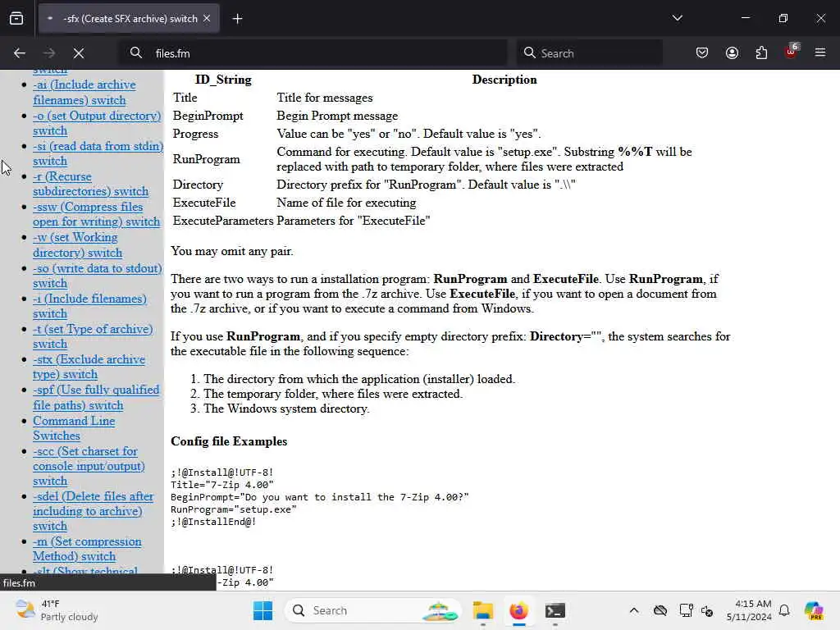Open the -r (Recurse subdirectories) switch link
This screenshot has width=840, height=630.
[x=90, y=184]
